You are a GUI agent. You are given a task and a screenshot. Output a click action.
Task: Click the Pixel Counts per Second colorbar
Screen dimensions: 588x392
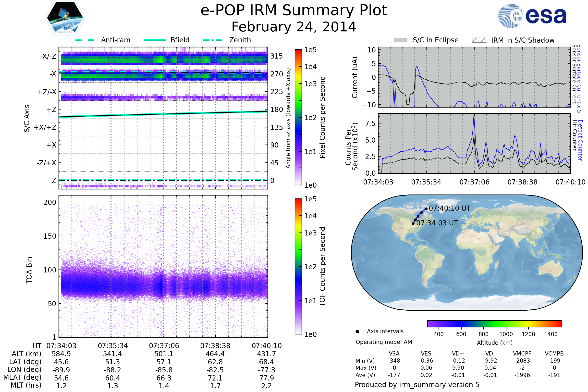[298, 117]
